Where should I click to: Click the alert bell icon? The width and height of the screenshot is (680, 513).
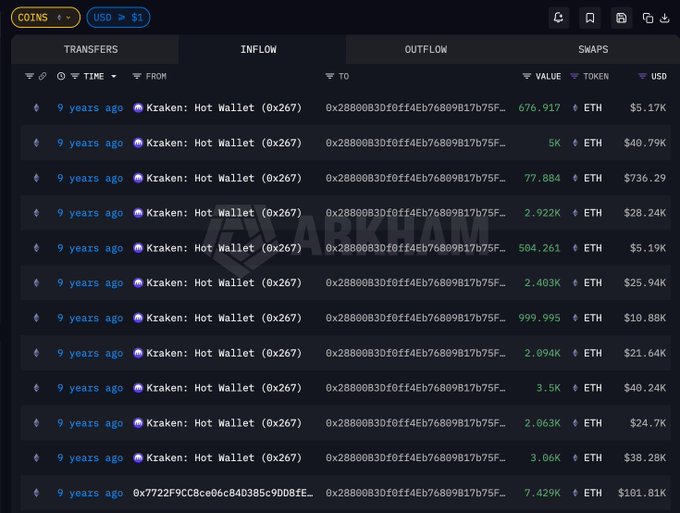coord(558,18)
